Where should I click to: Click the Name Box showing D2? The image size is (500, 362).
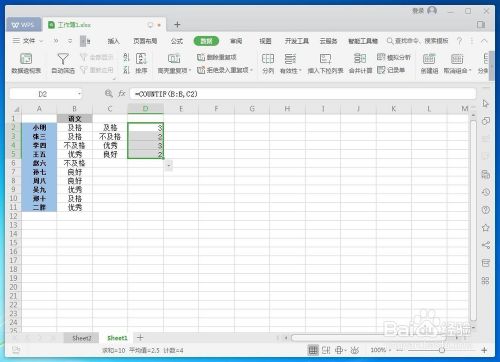pyautogui.click(x=43, y=94)
